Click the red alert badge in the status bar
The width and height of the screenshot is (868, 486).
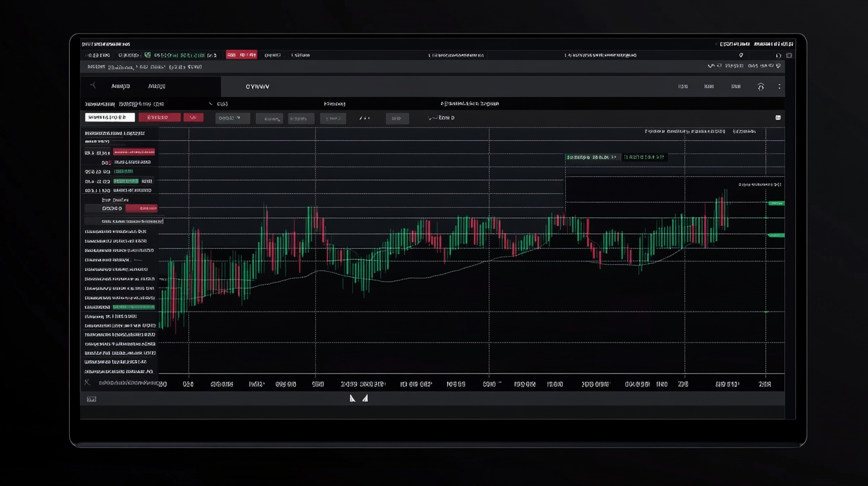[x=241, y=55]
